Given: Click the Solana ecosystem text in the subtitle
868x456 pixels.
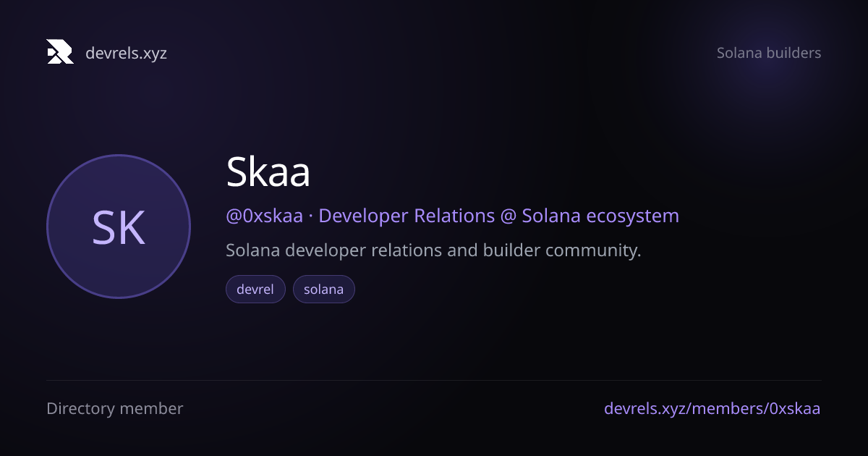Looking at the screenshot, I should [x=600, y=216].
